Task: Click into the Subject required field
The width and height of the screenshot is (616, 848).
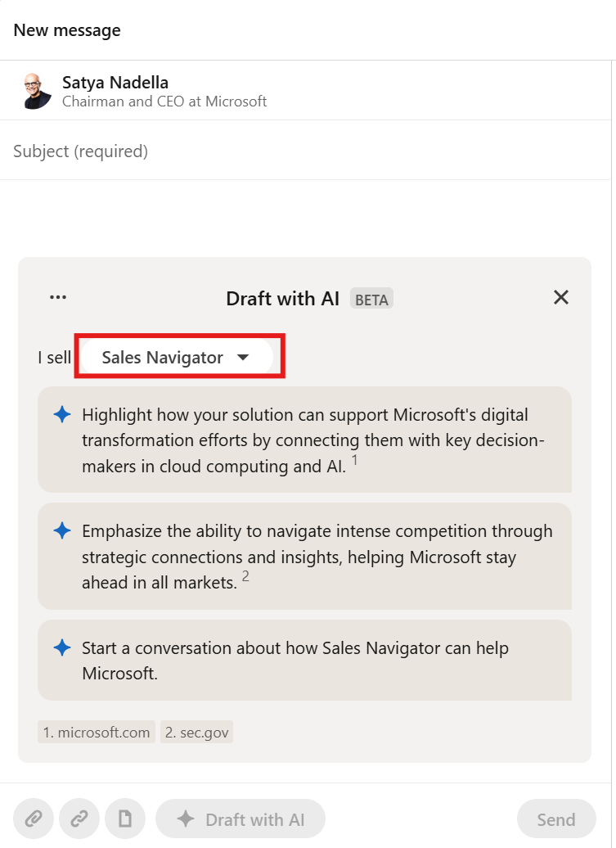Action: tap(305, 151)
